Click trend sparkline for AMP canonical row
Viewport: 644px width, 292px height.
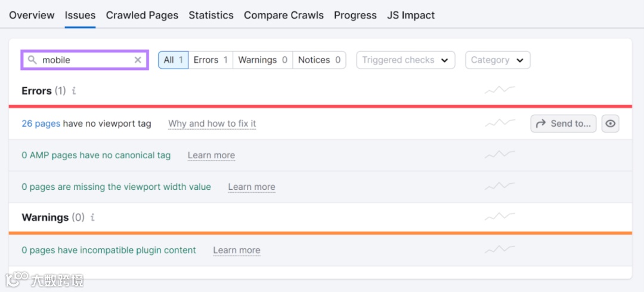pyautogui.click(x=500, y=155)
